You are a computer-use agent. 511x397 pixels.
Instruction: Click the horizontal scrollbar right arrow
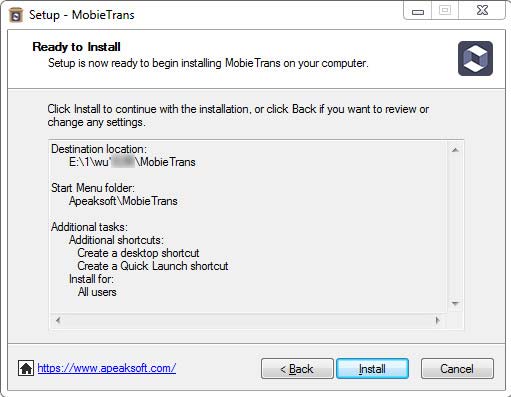438,321
